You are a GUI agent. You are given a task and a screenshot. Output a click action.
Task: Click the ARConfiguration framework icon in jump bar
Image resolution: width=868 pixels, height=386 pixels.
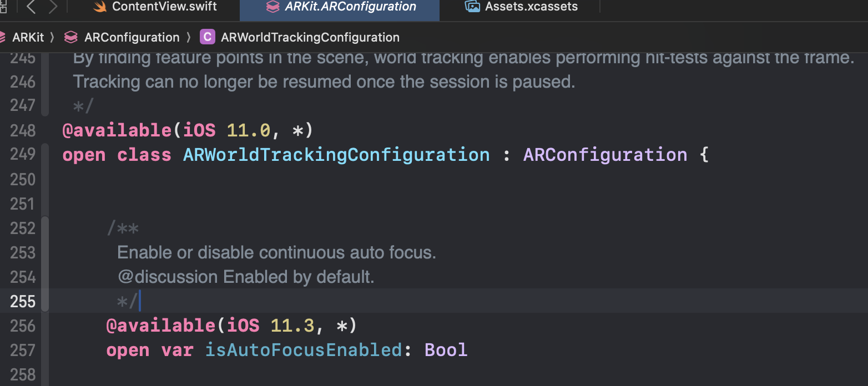click(x=70, y=37)
